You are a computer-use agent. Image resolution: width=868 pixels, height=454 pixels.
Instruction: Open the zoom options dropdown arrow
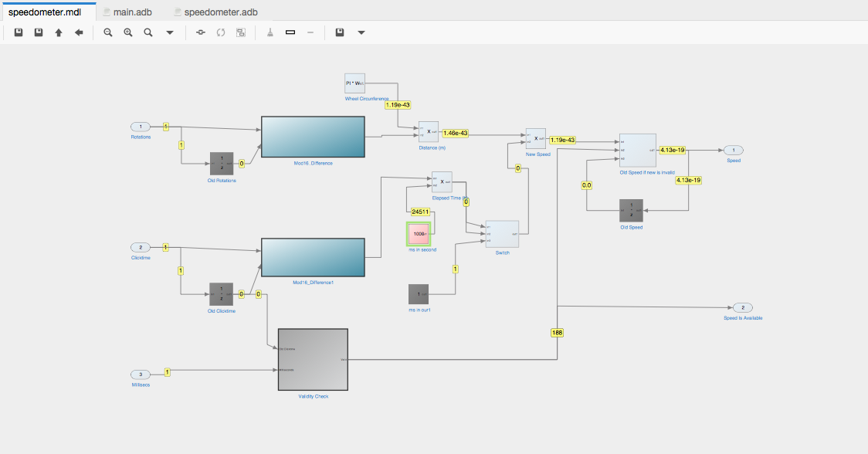pos(170,32)
